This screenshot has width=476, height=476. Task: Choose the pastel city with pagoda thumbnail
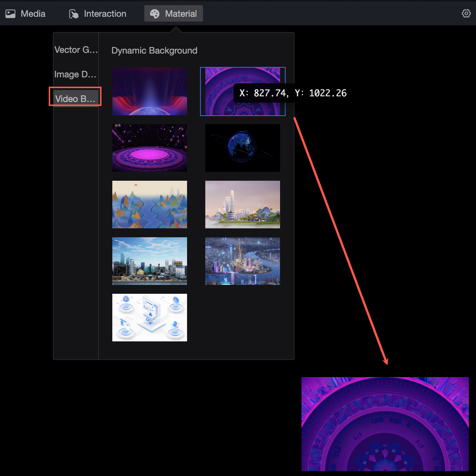click(242, 205)
